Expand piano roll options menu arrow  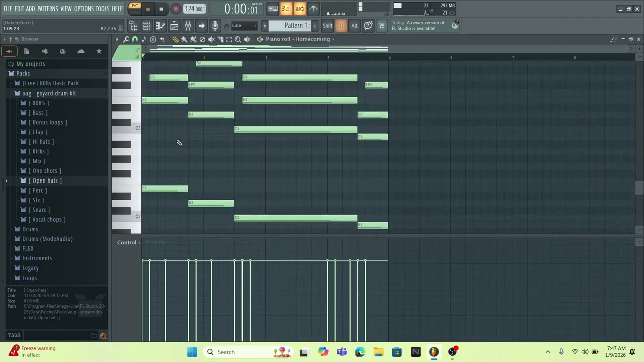coord(117,39)
